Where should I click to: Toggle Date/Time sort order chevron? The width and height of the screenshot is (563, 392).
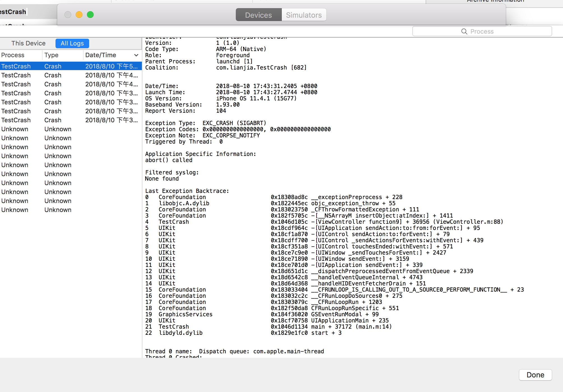(x=136, y=55)
